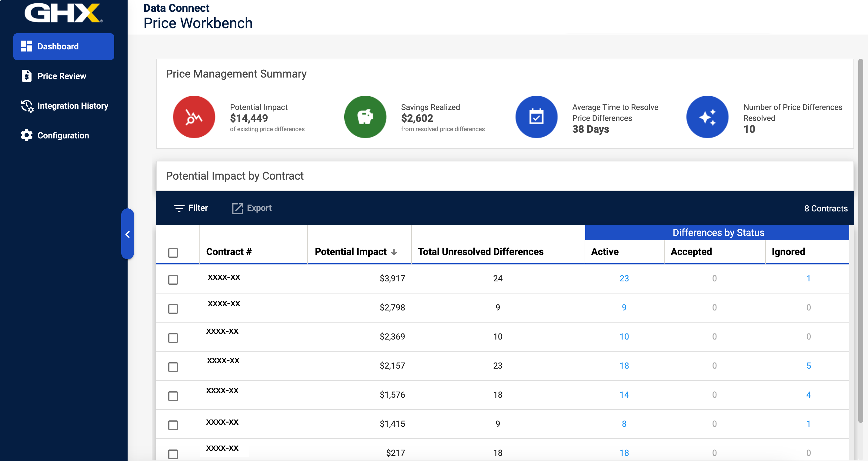Click the sparkle Price Differences Resolved icon
The width and height of the screenshot is (868, 461).
pyautogui.click(x=707, y=117)
